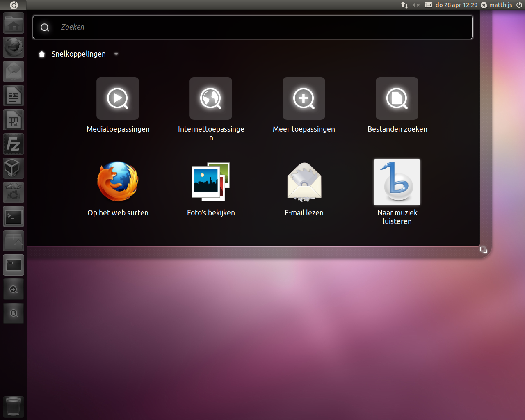Expand the Snelkoppelingen dropdown arrow
525x420 pixels.
[116, 54]
